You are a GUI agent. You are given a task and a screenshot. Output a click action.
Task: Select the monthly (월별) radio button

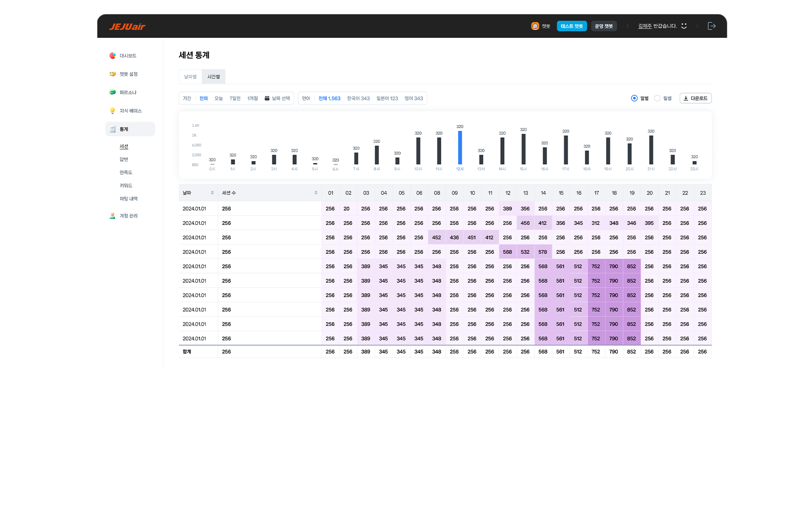(x=657, y=98)
